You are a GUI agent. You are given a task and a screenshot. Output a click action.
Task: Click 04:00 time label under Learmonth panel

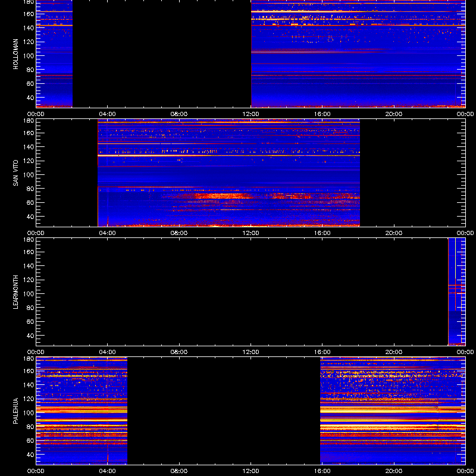108,352
